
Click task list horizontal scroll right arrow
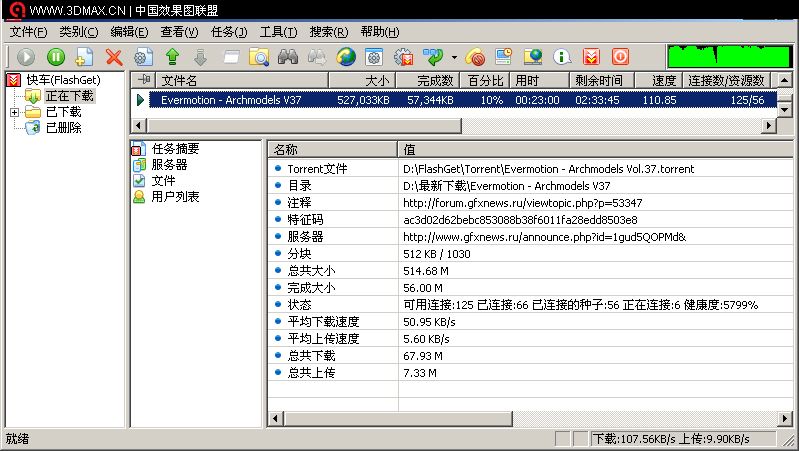[769, 125]
